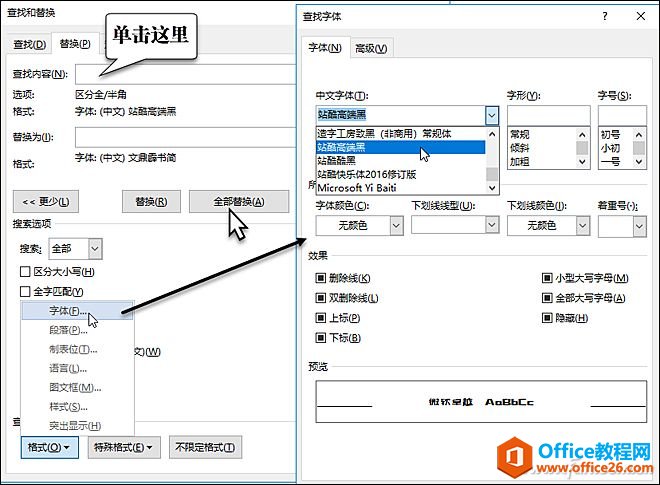660x485 pixels.
Task: Open the 字体颜色 dropdown
Action: click(x=396, y=226)
